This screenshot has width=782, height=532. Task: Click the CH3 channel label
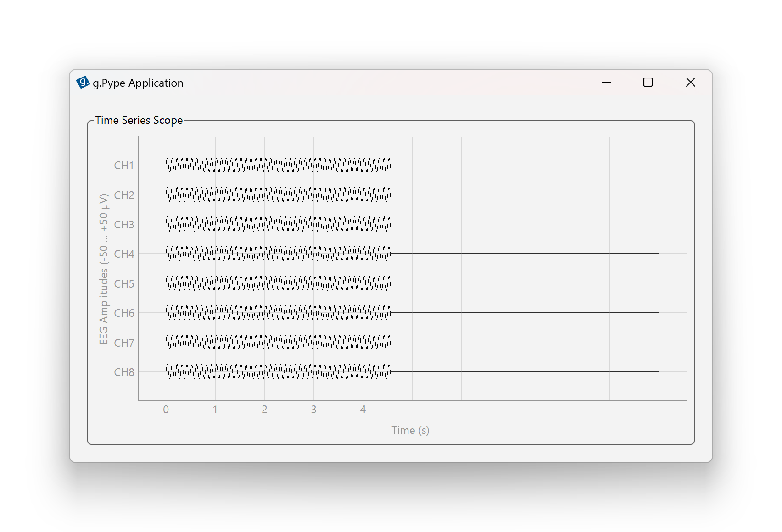click(124, 225)
